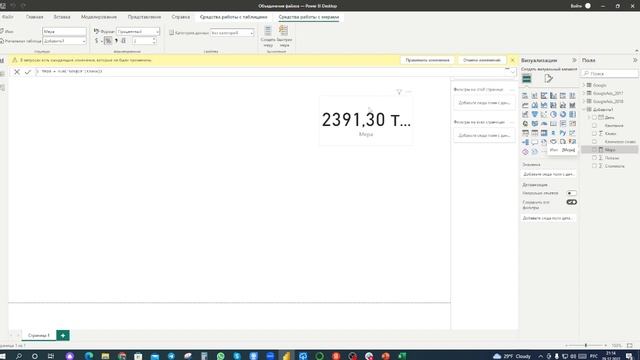Select the Q&A speech bubble visual
Screen dimensions: 640x360
(535, 142)
